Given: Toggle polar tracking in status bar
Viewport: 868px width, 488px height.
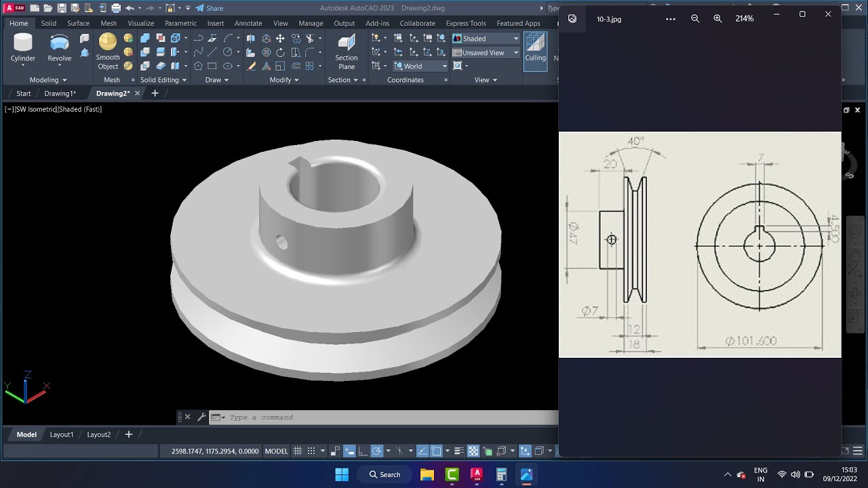Looking at the screenshot, I should click(377, 451).
